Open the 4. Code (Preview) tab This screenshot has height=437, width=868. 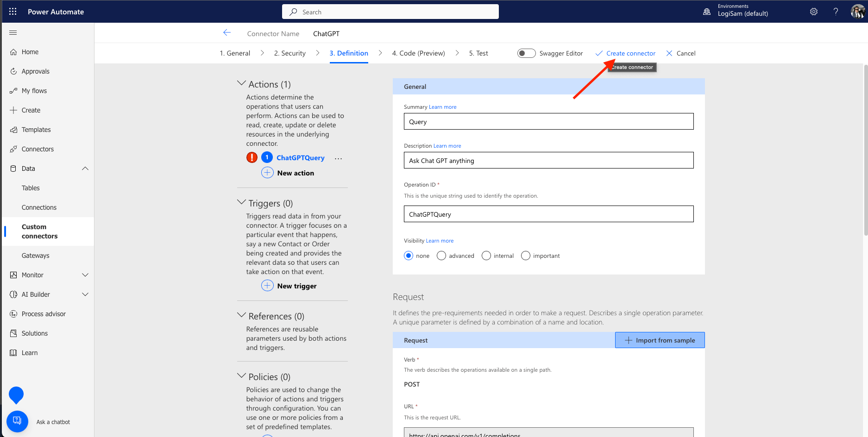419,53
